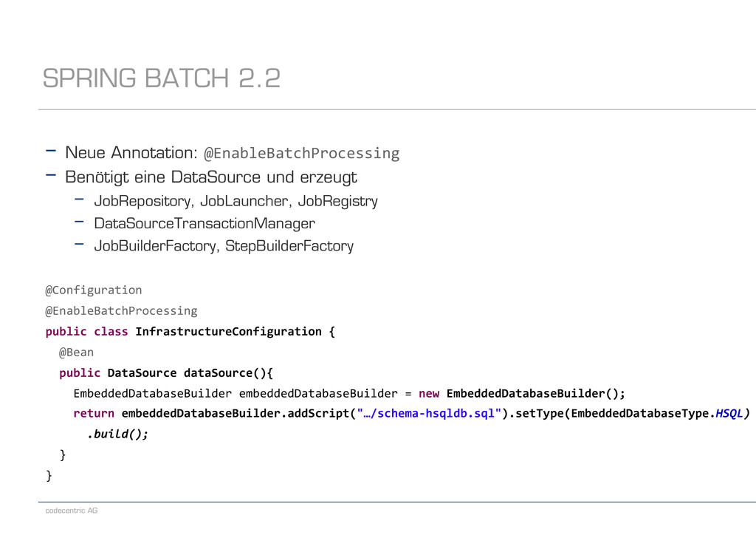Viewport: 756px width, 535px height.
Task: Click the SPRING BATCH 2.2 slide title
Action: [x=161, y=78]
